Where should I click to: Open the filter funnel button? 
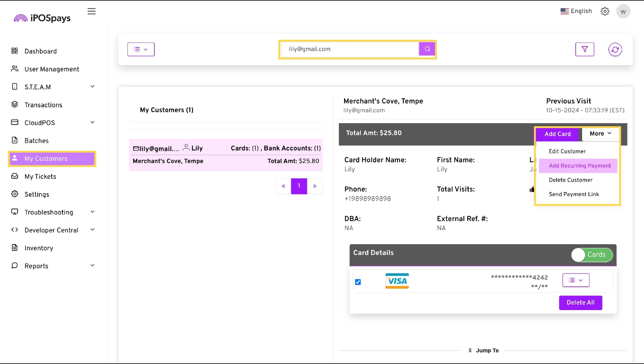point(585,49)
